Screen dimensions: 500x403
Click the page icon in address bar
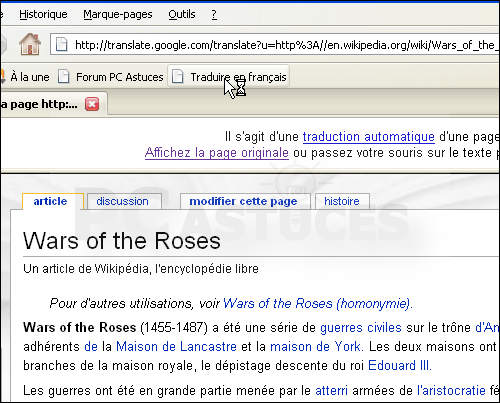click(x=62, y=44)
